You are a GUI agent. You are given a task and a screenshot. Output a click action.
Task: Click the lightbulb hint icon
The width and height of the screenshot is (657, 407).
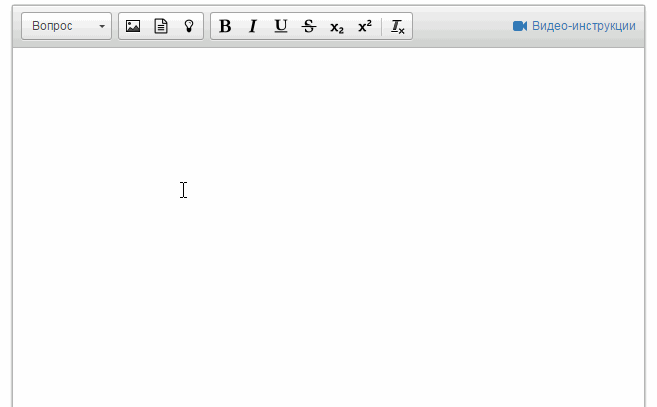click(189, 26)
